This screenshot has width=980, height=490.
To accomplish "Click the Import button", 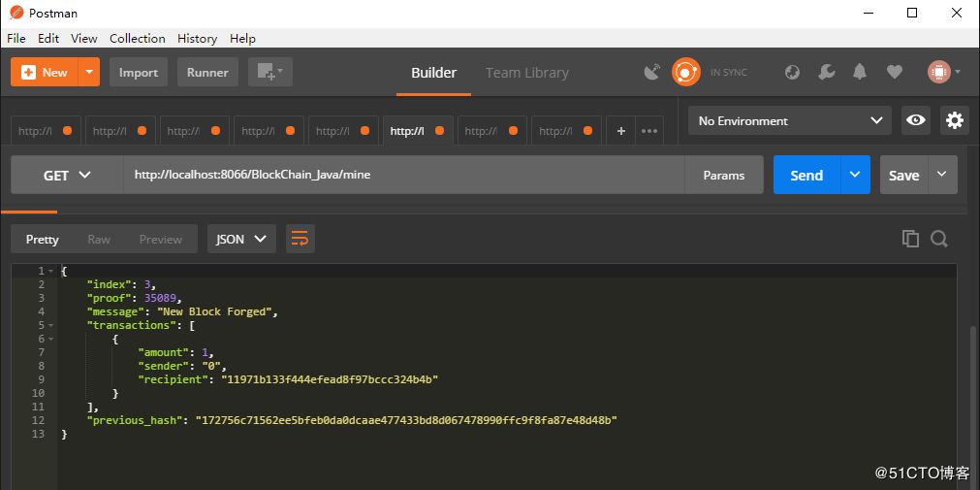I will pyautogui.click(x=139, y=72).
